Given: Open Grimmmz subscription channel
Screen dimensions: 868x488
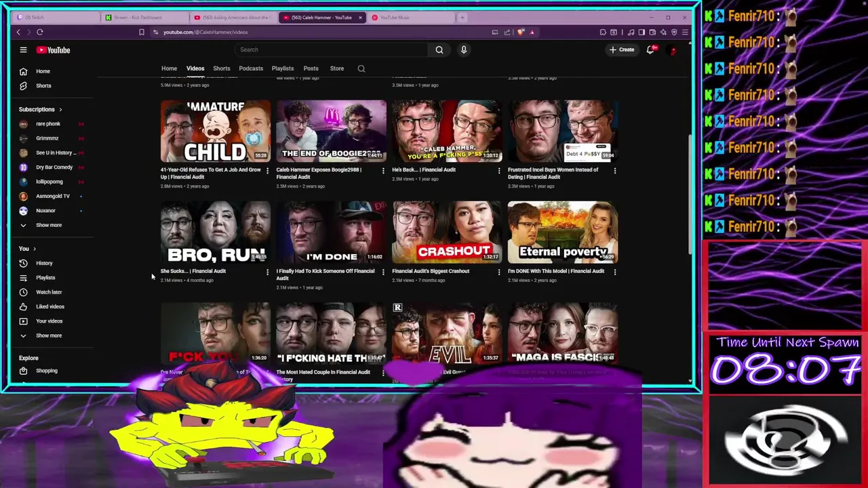Looking at the screenshot, I should 47,138.
